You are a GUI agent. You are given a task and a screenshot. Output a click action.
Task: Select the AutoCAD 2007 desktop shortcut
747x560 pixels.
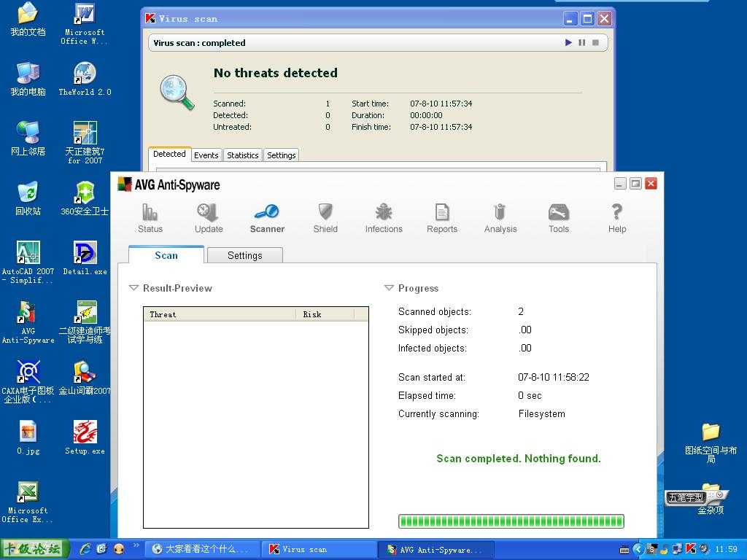[x=28, y=262]
